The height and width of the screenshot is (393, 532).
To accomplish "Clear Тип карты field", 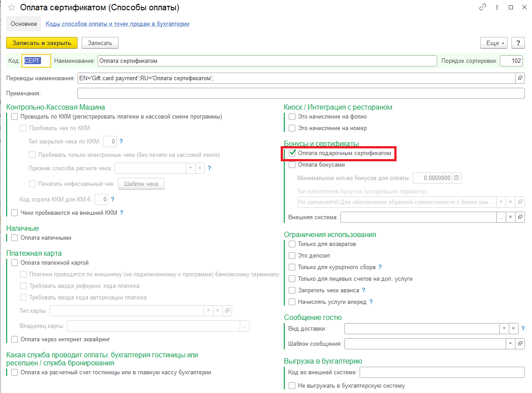I will 218,311.
